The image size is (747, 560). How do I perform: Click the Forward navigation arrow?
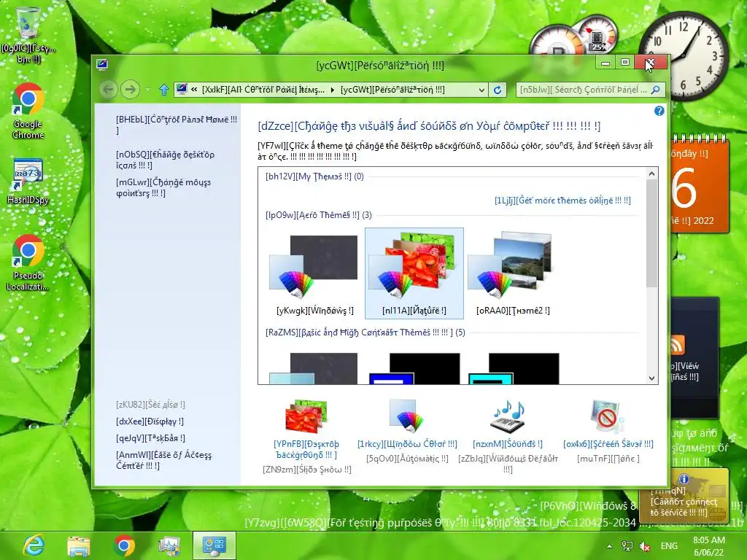pos(130,89)
